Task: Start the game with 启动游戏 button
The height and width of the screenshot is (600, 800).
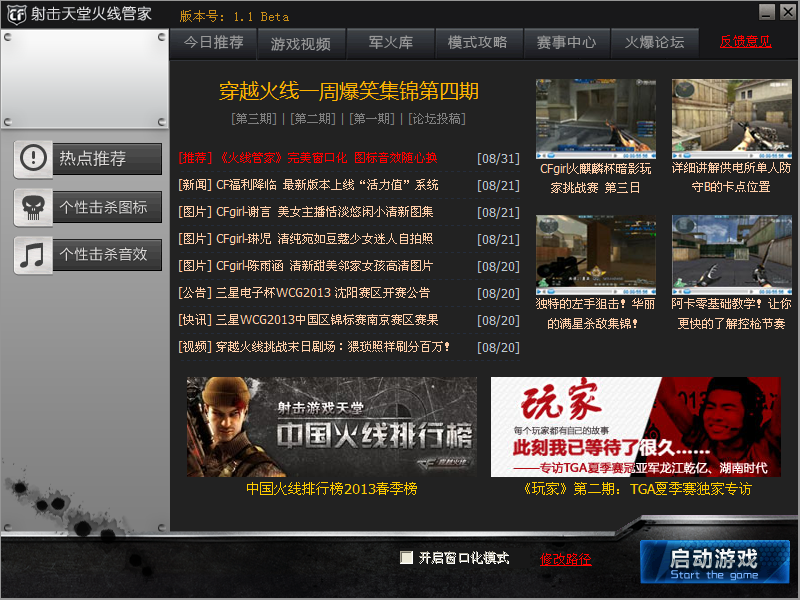Action: [x=715, y=562]
